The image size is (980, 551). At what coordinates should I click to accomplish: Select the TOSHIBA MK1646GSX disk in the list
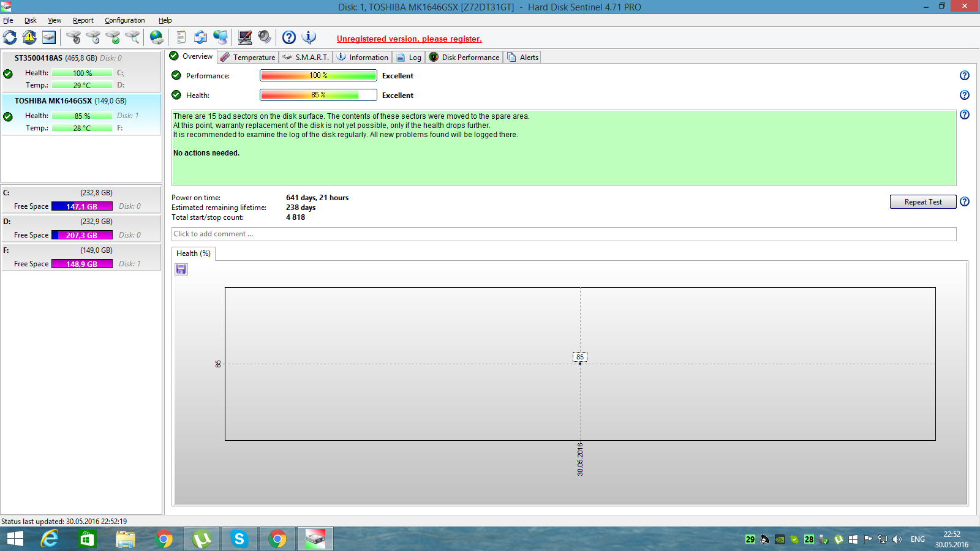[81, 114]
